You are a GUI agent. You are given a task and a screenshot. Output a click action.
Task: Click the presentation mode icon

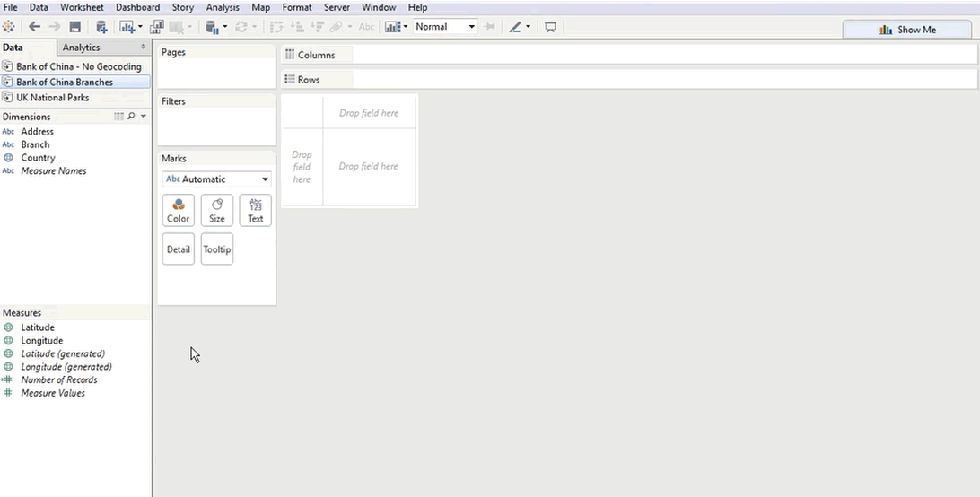pyautogui.click(x=550, y=27)
